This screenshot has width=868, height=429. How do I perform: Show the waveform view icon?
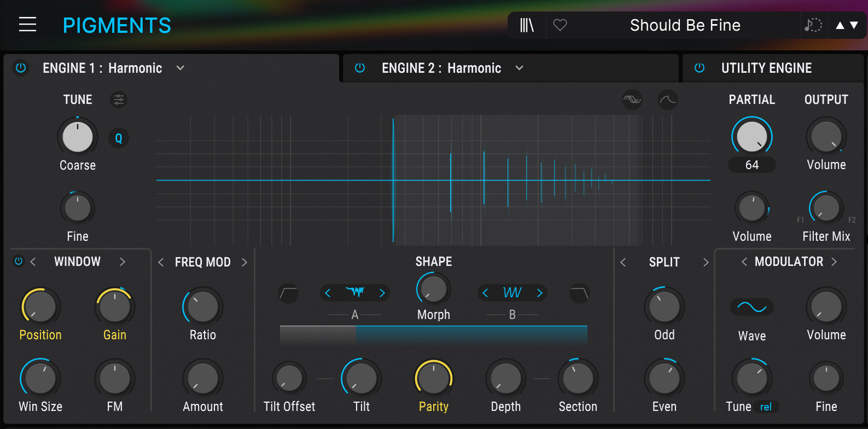click(x=632, y=100)
